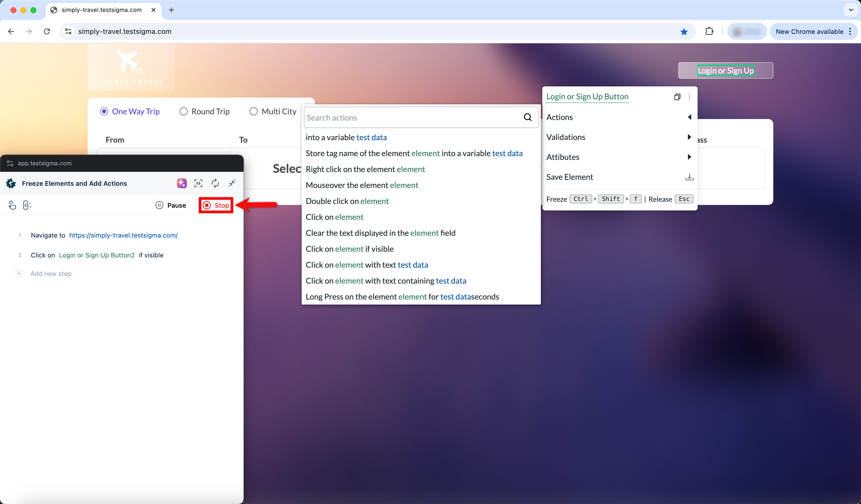Collapse the Actions submenu arrow

pos(689,117)
